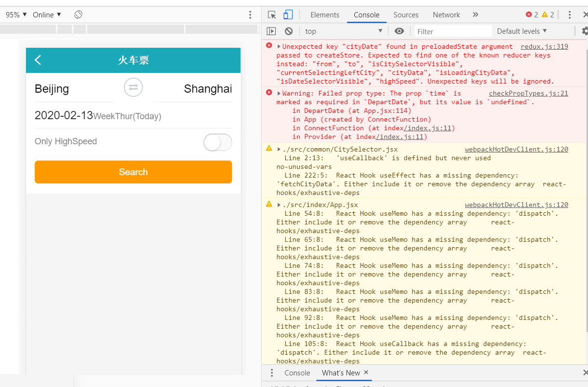588x387 pixels.
Task: Activate the inspect element picker icon
Action: pyautogui.click(x=272, y=15)
